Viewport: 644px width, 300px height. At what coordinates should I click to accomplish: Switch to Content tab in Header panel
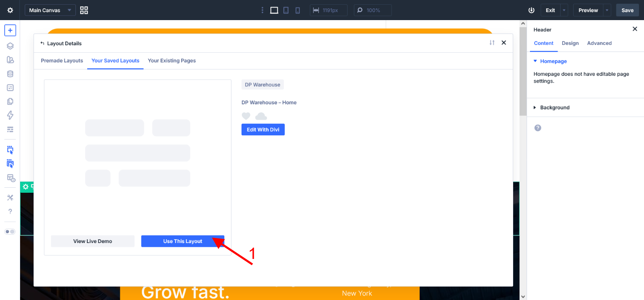[x=544, y=43]
